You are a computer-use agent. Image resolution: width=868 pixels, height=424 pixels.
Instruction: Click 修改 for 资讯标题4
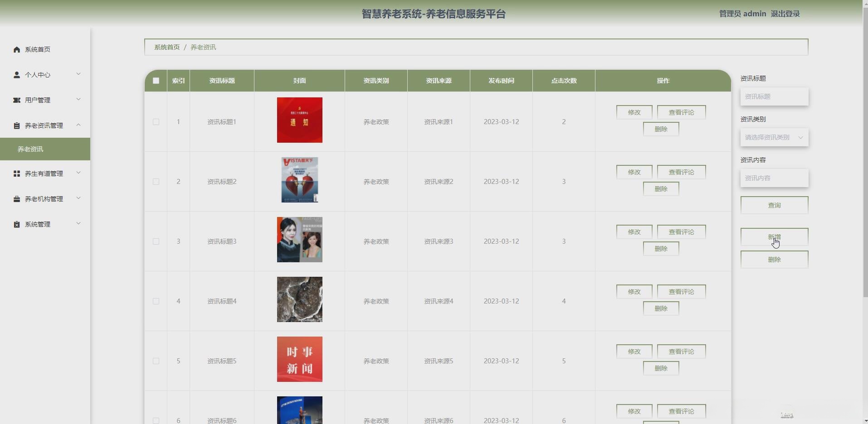[x=634, y=292]
